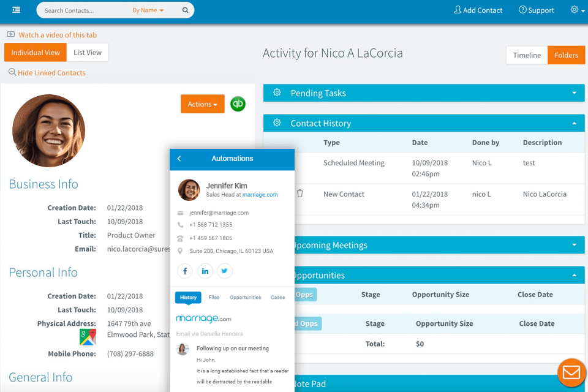Viewport: 588px width, 392px height.
Task: Switch to Individual View tab
Action: click(36, 53)
